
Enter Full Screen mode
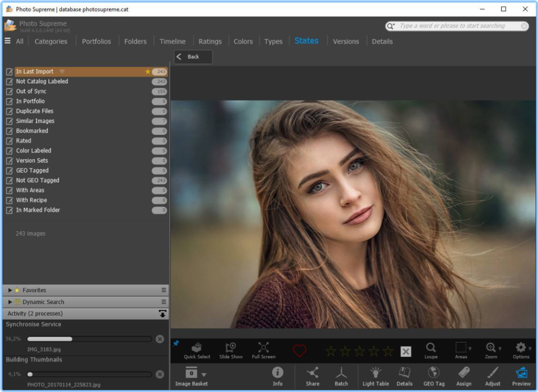(x=263, y=350)
